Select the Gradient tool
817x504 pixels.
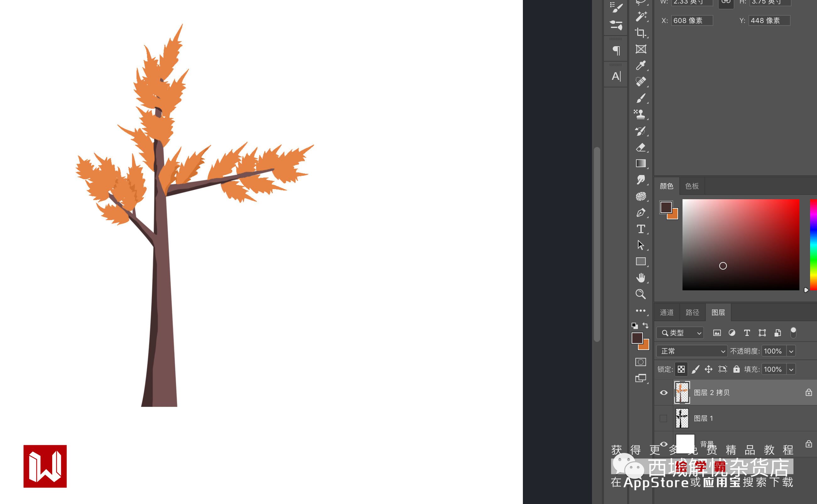click(640, 163)
